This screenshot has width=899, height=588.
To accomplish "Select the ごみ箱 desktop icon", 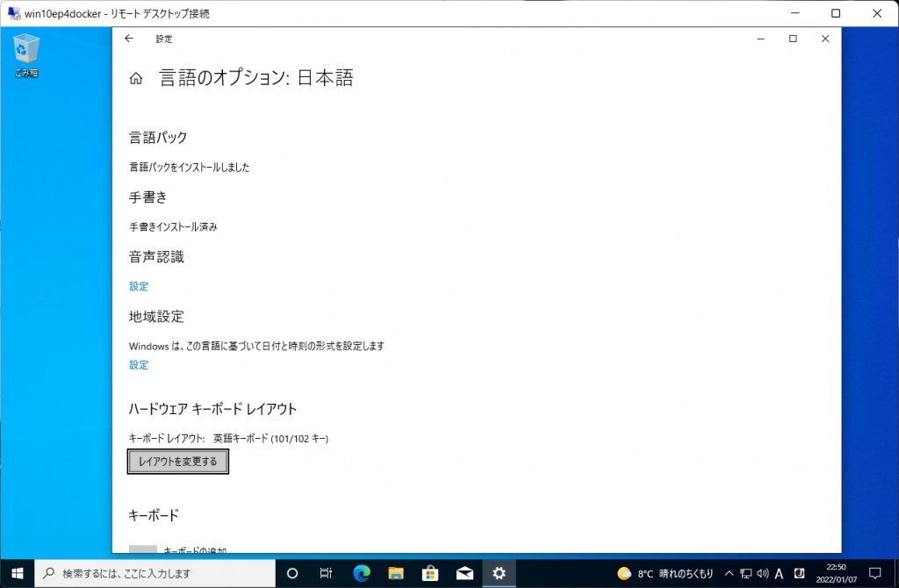I will tap(26, 55).
